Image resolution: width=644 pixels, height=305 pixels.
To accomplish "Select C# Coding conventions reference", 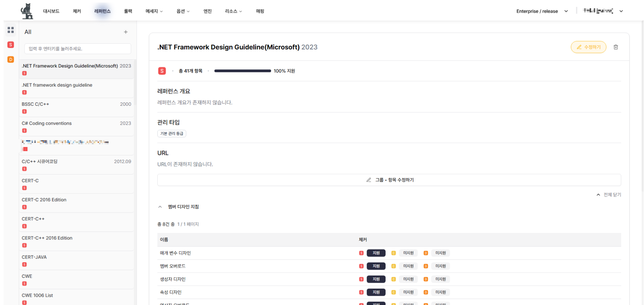I will 76,127.
